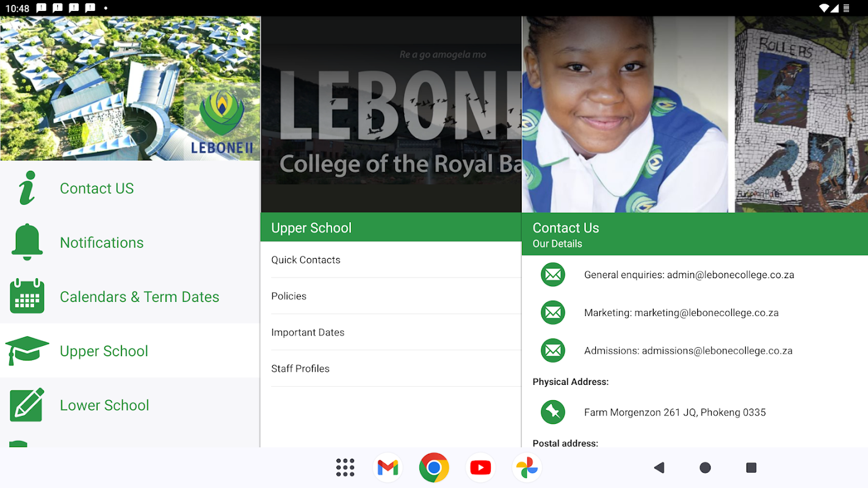Tap the Lebone College of the Royal banner
The width and height of the screenshot is (868, 488).
click(x=391, y=114)
